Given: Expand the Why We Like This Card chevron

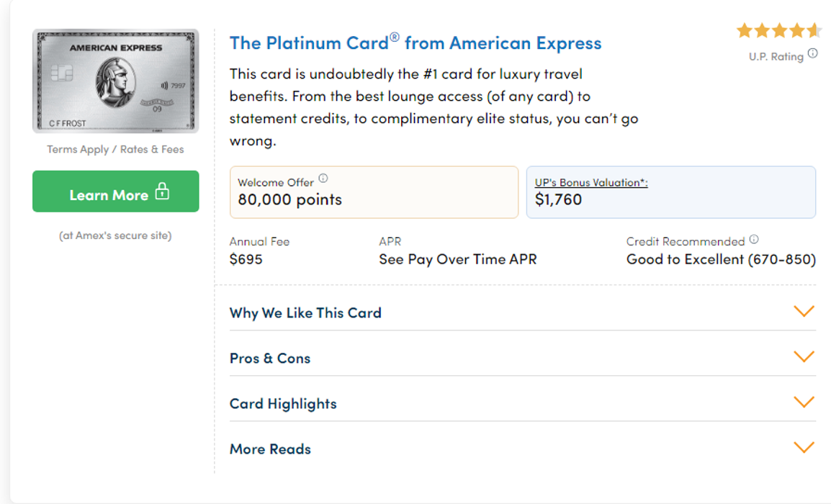Looking at the screenshot, I should point(804,311).
